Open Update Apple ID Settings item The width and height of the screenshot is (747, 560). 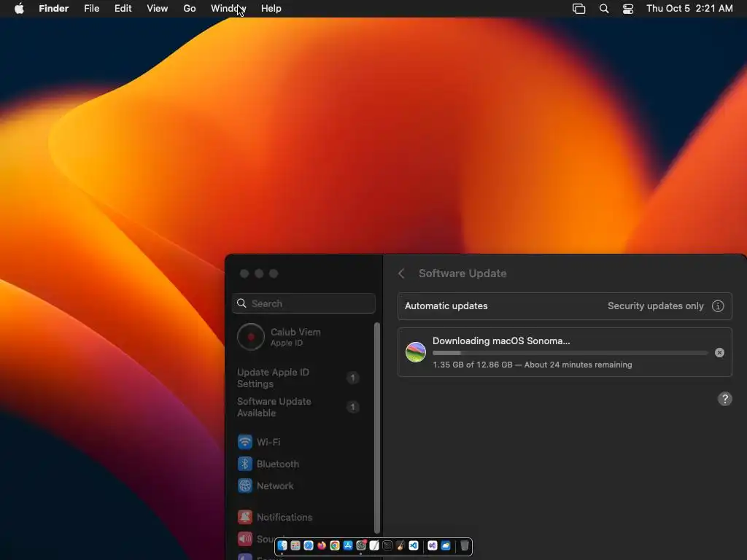tap(298, 378)
